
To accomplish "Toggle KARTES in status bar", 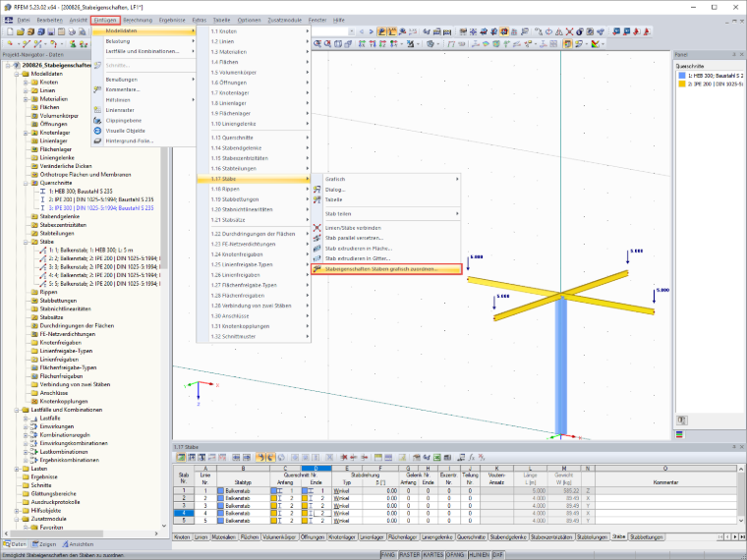I will point(433,555).
